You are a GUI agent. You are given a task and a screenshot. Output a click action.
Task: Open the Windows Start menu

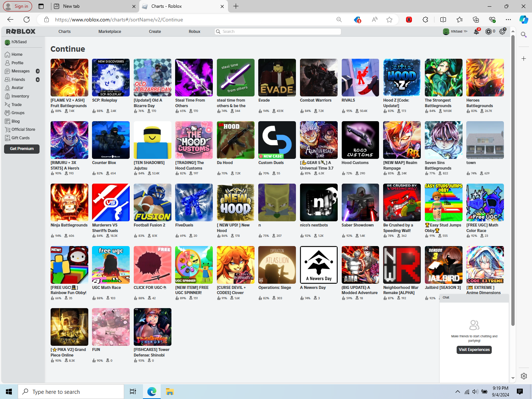point(9,392)
